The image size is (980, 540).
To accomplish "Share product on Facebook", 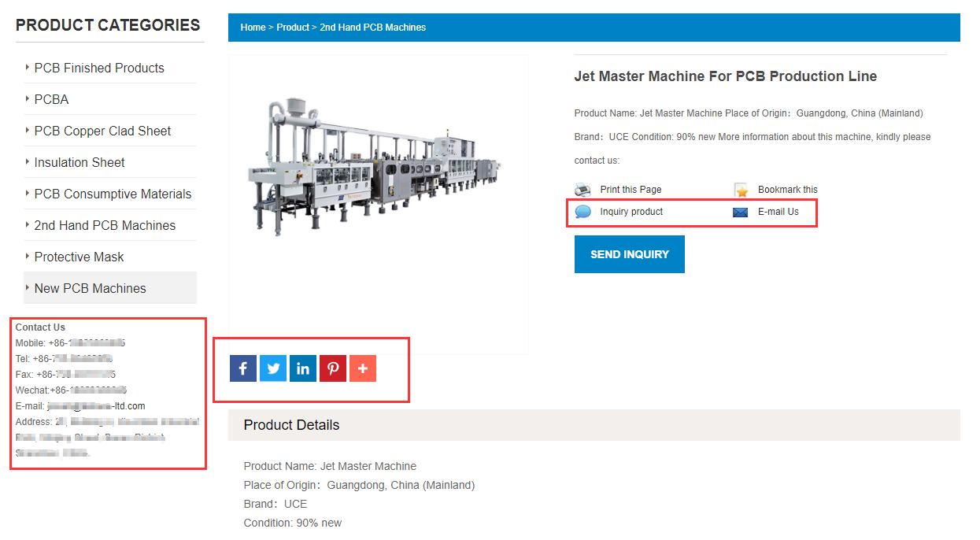I will pyautogui.click(x=243, y=368).
